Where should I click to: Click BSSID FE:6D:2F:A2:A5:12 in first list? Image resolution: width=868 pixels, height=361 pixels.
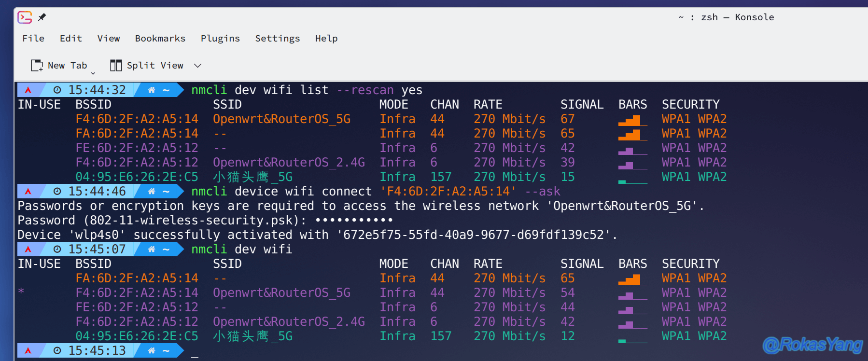coord(137,148)
